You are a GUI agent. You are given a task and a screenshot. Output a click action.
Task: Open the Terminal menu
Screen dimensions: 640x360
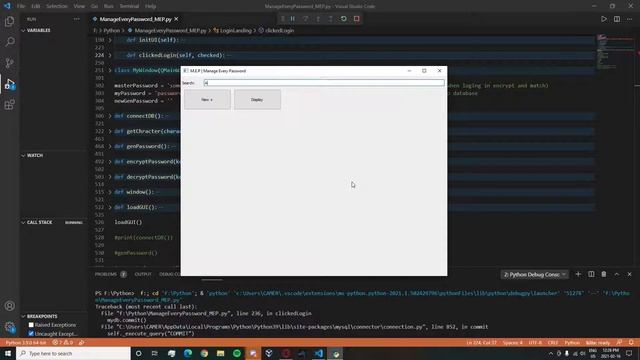[x=129, y=6]
